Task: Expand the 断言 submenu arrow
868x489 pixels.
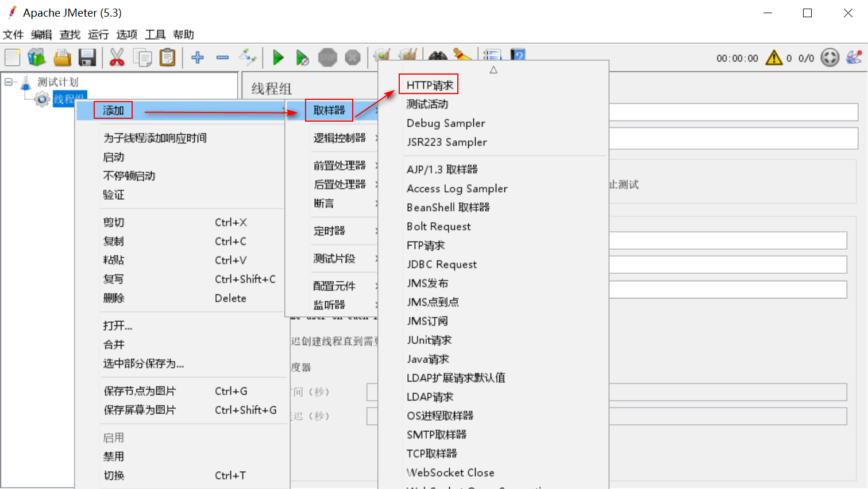Action: 376,203
